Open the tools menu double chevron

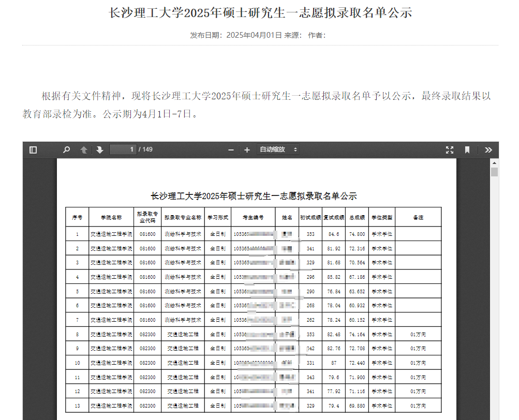[x=488, y=150]
